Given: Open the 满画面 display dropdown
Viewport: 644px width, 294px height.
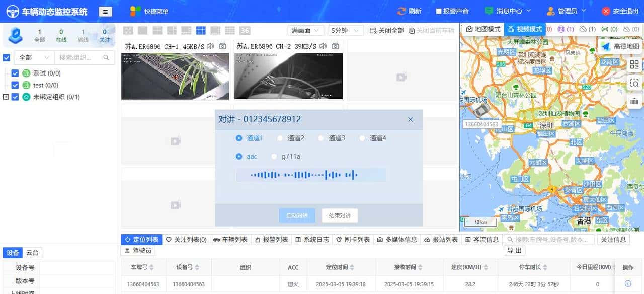Looking at the screenshot, I should click(304, 30).
